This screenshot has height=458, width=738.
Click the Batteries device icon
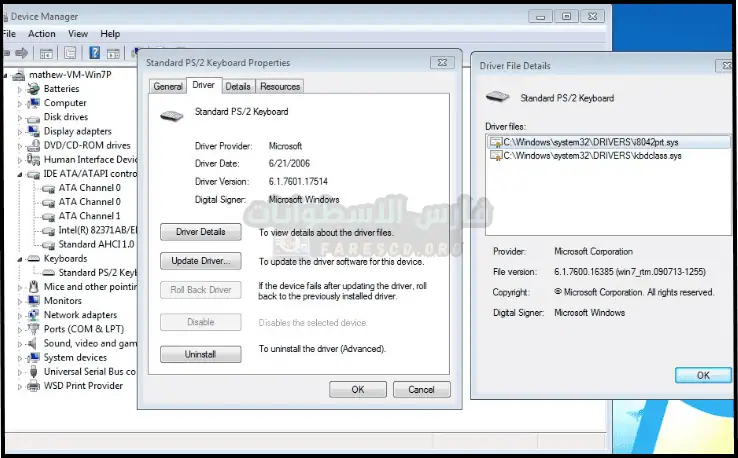click(x=33, y=88)
